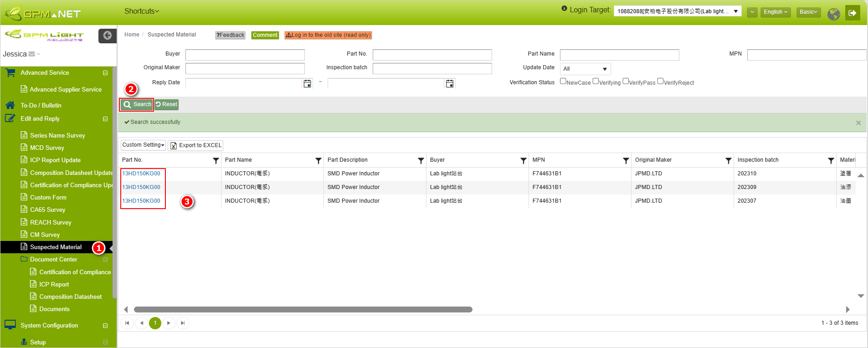Click the globe icon in the header
The width and height of the screenshot is (868, 348).
(x=834, y=14)
